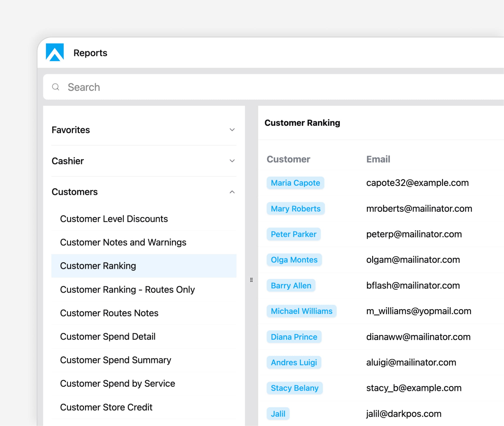The height and width of the screenshot is (426, 504).
Task: Expand the Favorites section chevron
Action: point(232,130)
